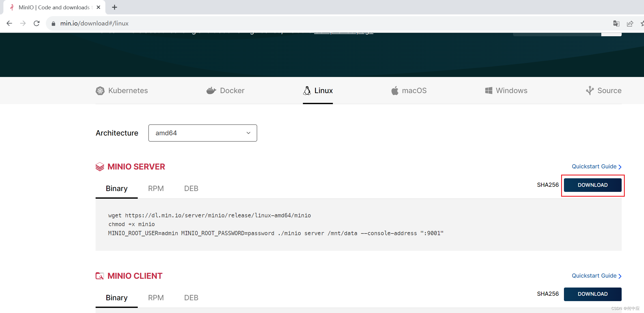Open the translate page icon

[x=616, y=23]
